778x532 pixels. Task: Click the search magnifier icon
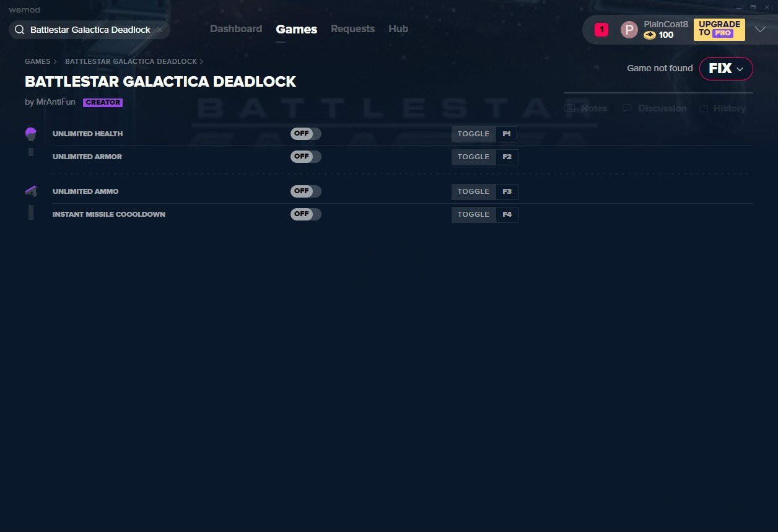[x=20, y=30]
